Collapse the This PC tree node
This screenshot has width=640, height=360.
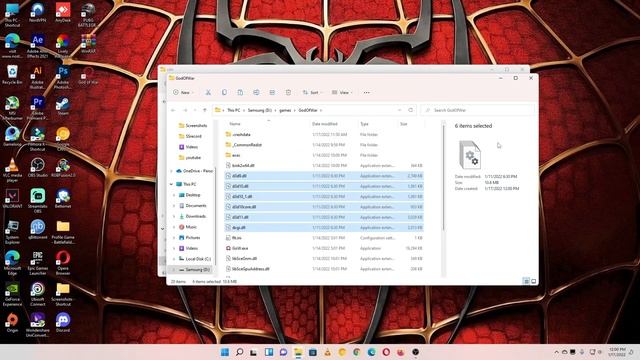point(171,184)
